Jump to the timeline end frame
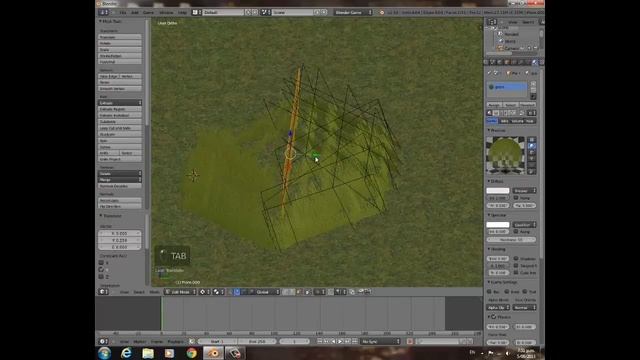The width and height of the screenshot is (640, 360). [354, 341]
